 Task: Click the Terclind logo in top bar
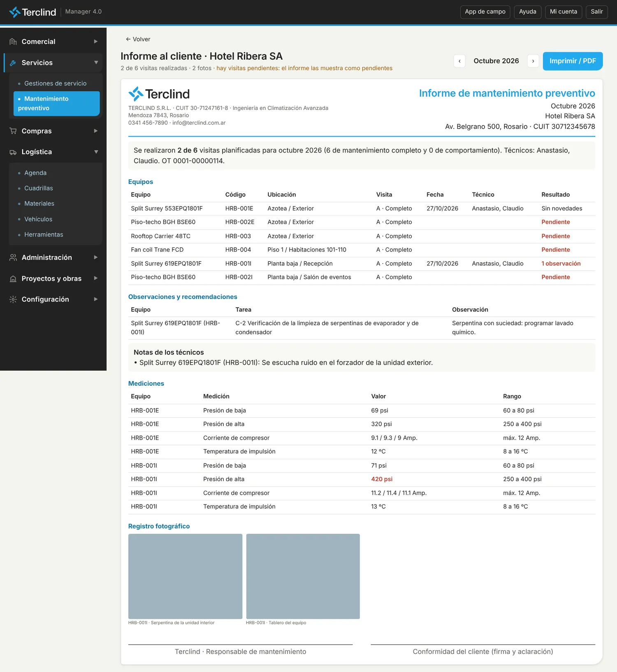32,12
